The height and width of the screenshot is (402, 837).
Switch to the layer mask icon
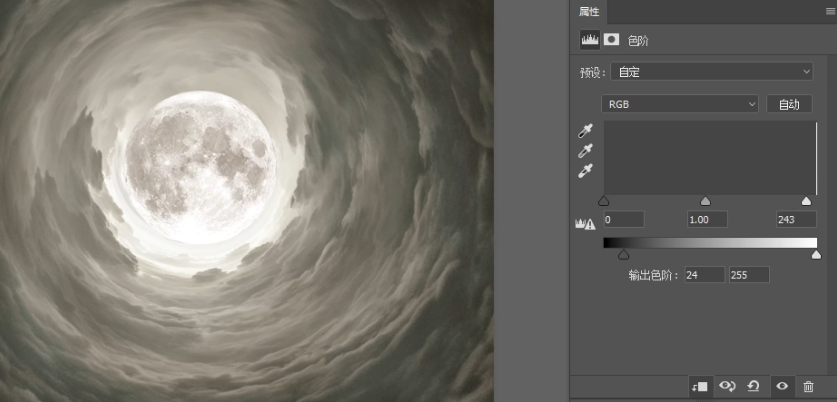pos(610,40)
